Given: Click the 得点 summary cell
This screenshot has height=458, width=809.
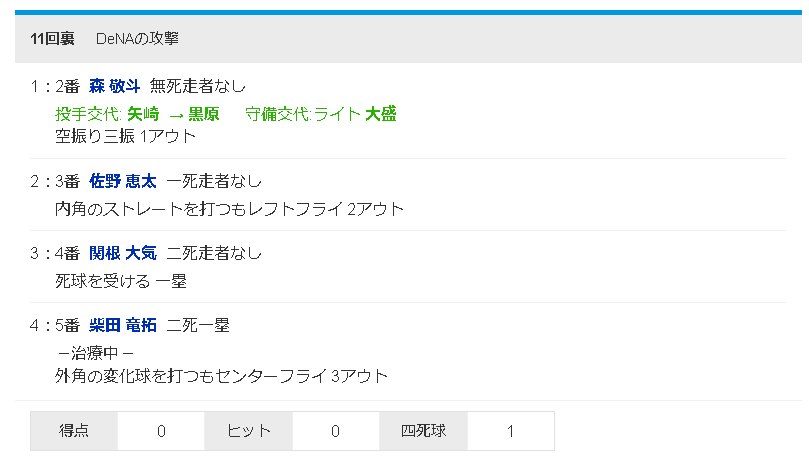Looking at the screenshot, I should pyautogui.click(x=74, y=431).
